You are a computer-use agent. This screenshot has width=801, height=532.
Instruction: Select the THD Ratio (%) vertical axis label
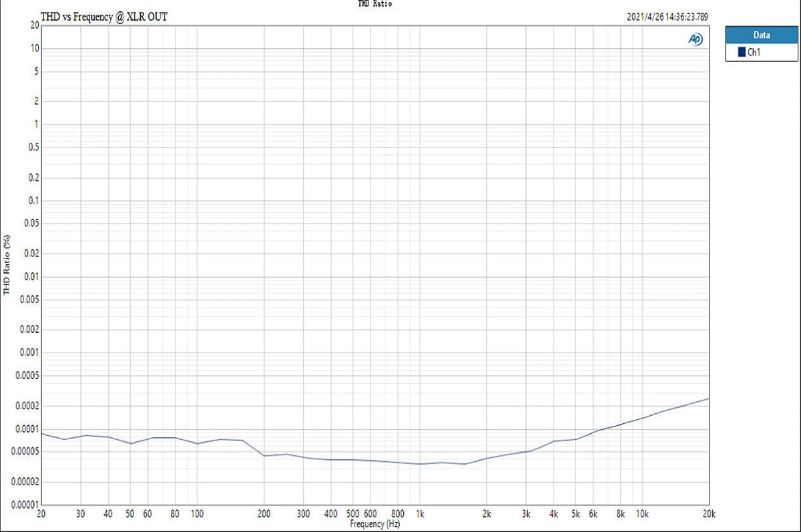pyautogui.click(x=7, y=265)
